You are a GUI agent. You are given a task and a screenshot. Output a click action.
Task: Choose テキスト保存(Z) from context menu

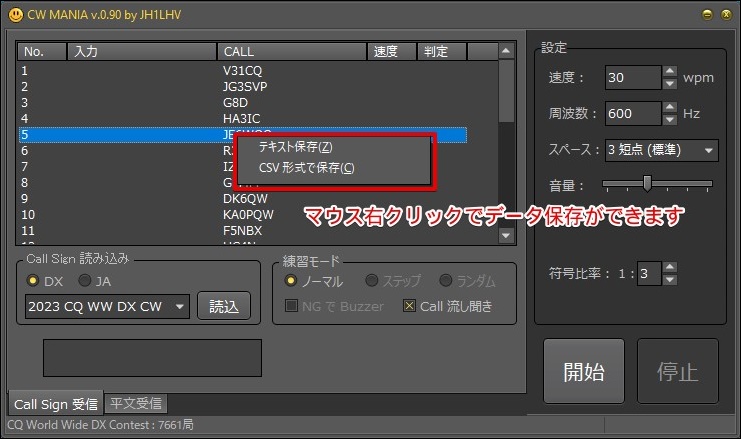(x=295, y=147)
